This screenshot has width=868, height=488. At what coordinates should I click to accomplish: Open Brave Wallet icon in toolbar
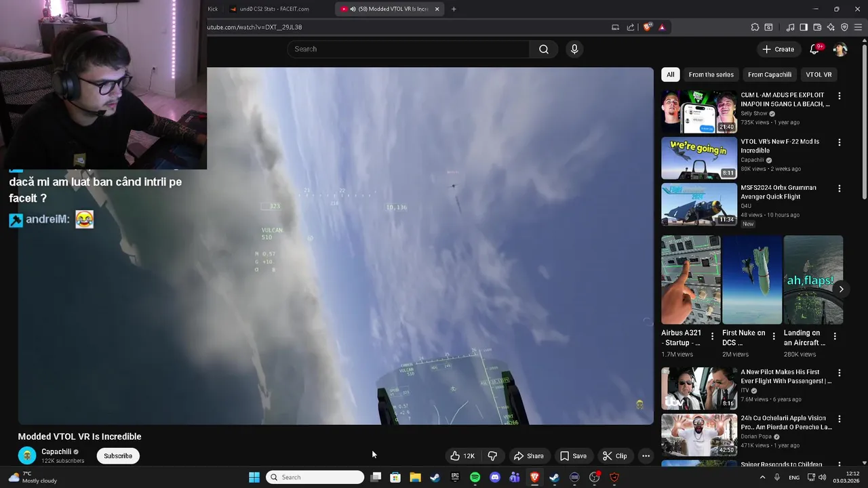[x=817, y=27]
